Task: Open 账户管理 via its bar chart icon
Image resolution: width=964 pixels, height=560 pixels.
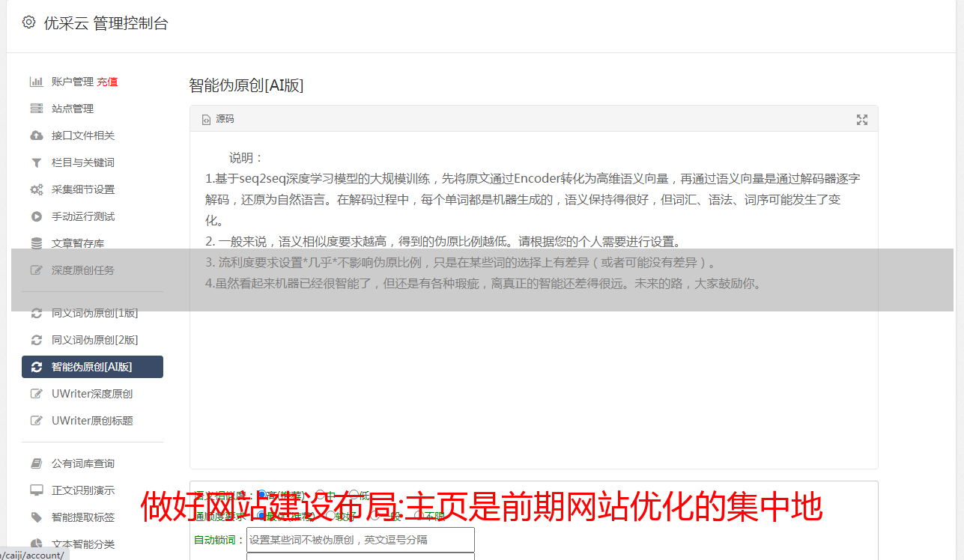Action: pos(36,82)
